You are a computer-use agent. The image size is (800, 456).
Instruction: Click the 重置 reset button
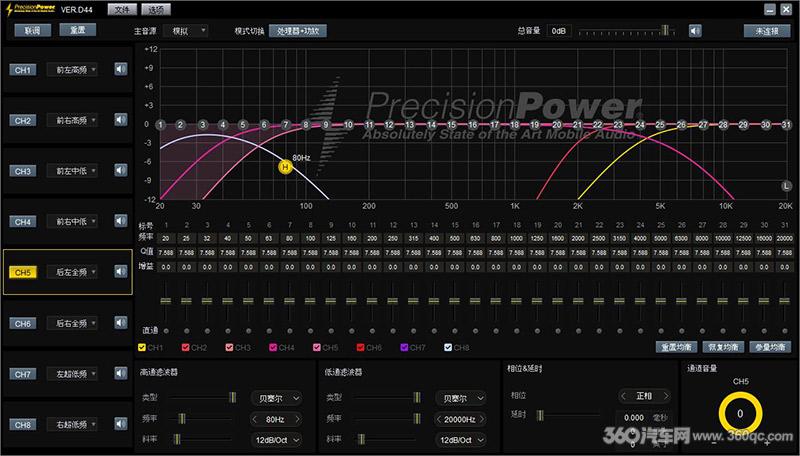(x=78, y=30)
